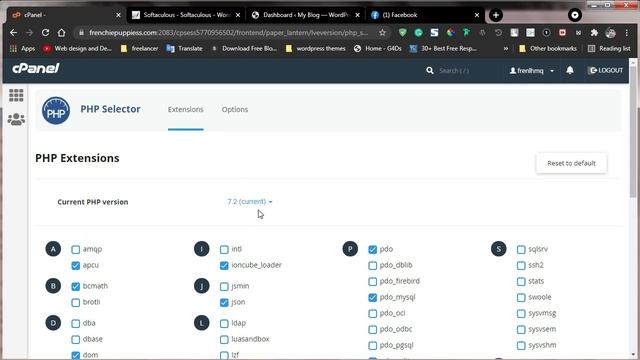
Task: Open Other bookmarks folder
Action: tap(548, 48)
